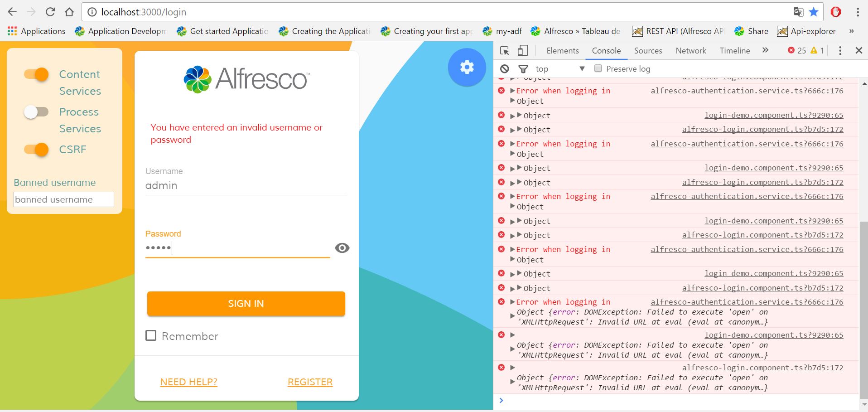Viewport: 868px width, 412px height.
Task: Open the REGISTER link
Action: click(310, 382)
